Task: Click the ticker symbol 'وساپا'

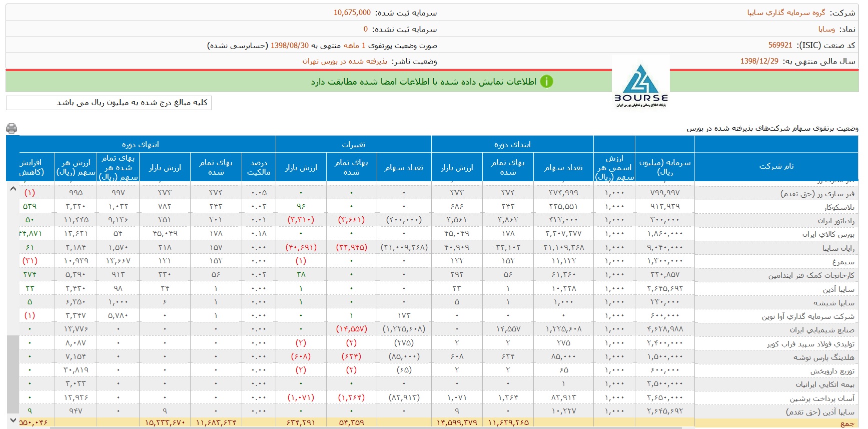Action: point(826,29)
